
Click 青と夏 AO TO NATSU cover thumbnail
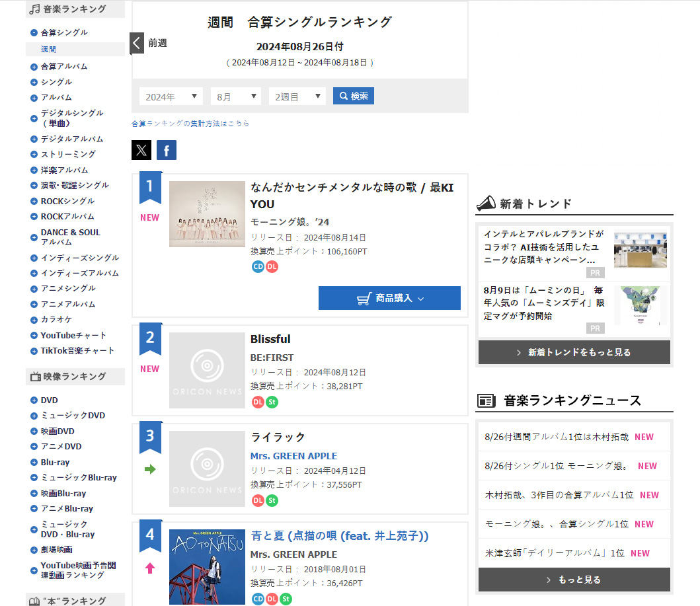(x=207, y=567)
